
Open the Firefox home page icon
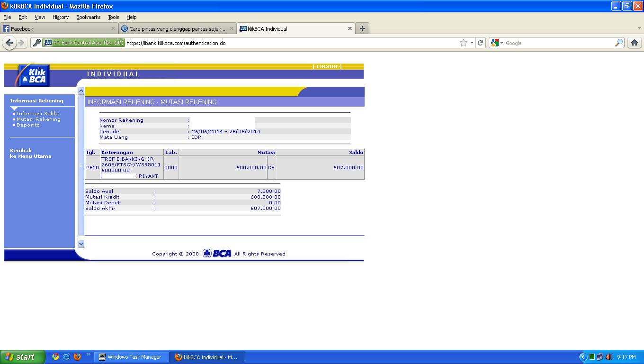point(635,43)
